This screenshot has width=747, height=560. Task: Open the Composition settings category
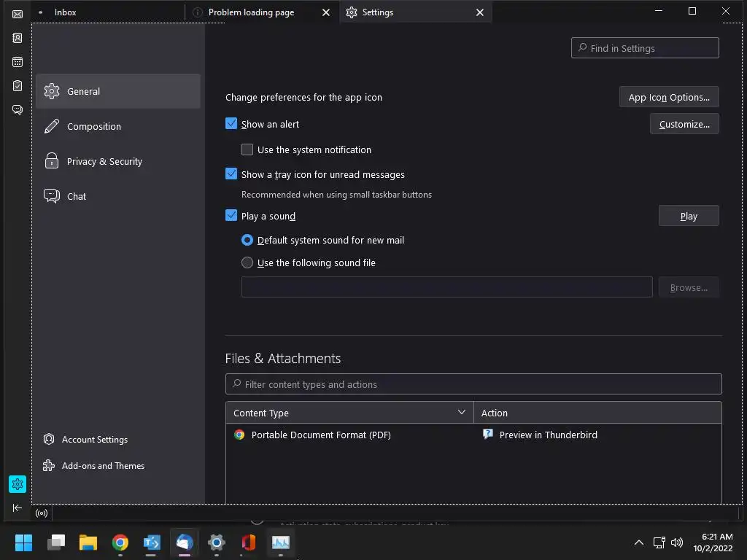pyautogui.click(x=117, y=126)
